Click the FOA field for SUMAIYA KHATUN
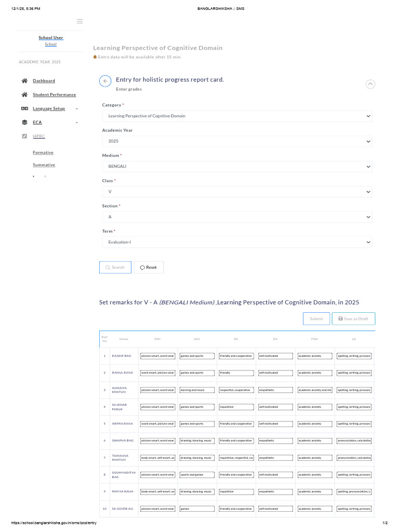399x532 pixels. pyautogui.click(x=315, y=390)
